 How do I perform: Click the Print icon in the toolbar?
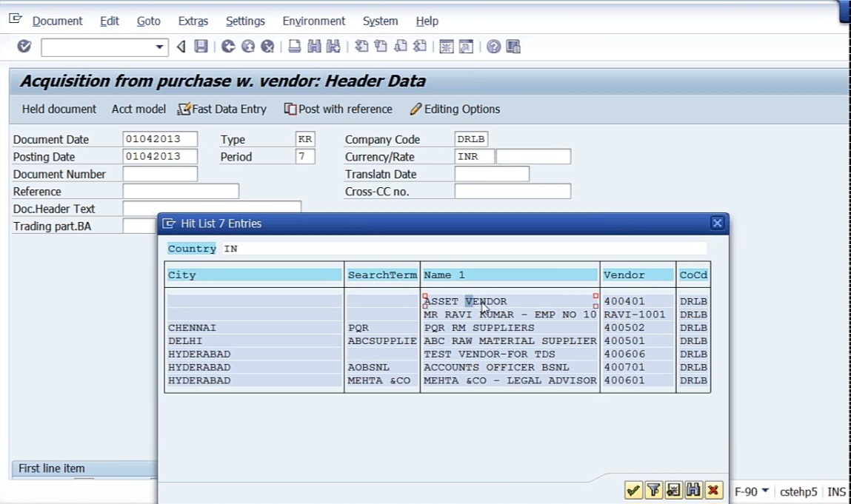(x=295, y=47)
